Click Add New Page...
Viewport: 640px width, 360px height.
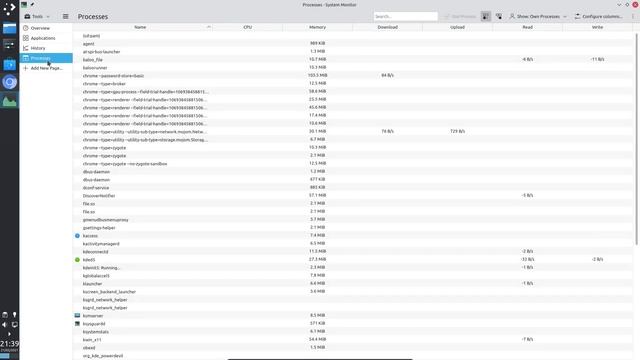[46, 68]
